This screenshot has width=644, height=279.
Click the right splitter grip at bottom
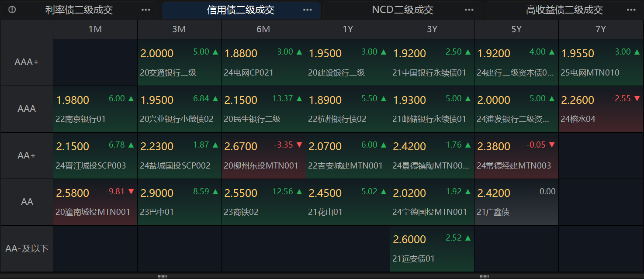pyautogui.click(x=484, y=277)
